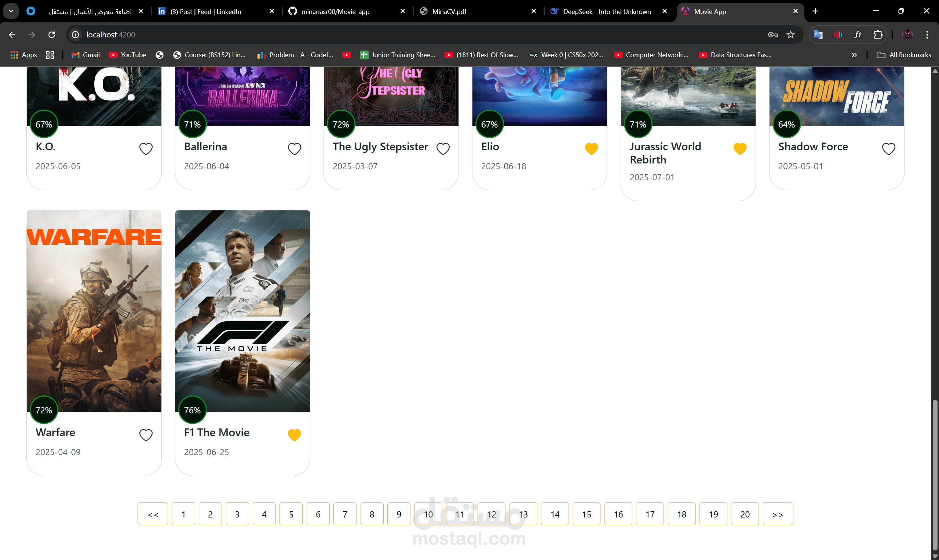Select page 9 in pagination
The height and width of the screenshot is (560, 939).
tap(399, 513)
